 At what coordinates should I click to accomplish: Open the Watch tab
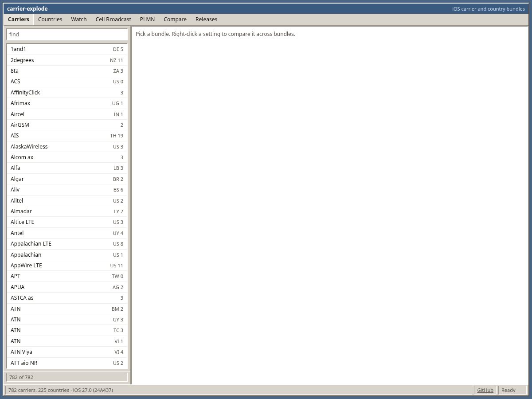tap(79, 20)
